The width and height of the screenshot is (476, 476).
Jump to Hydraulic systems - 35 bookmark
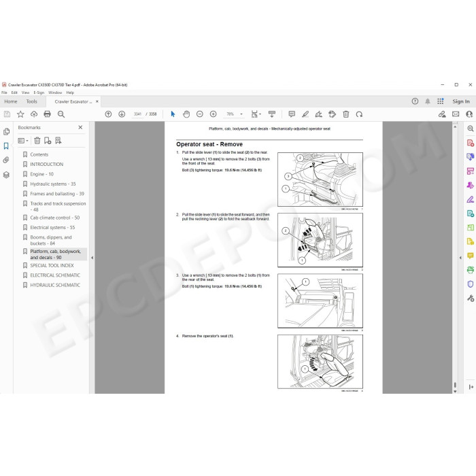point(53,184)
